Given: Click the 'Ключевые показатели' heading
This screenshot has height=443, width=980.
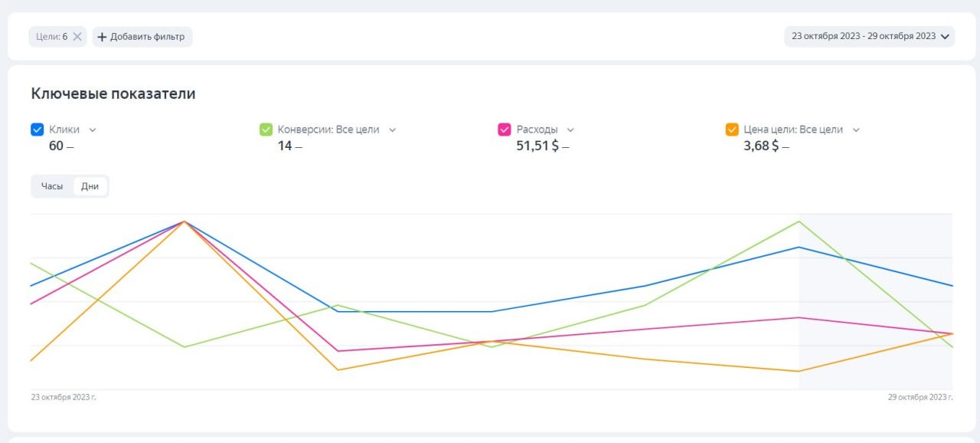Looking at the screenshot, I should [113, 94].
